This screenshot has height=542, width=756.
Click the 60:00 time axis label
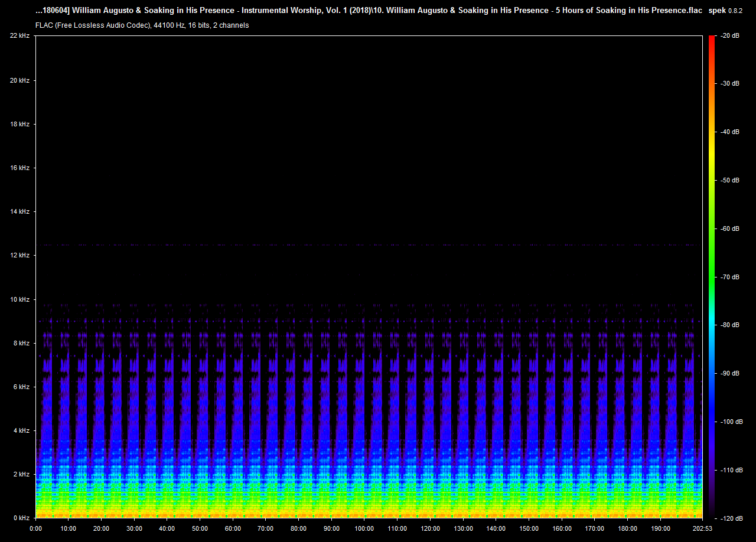pyautogui.click(x=233, y=528)
